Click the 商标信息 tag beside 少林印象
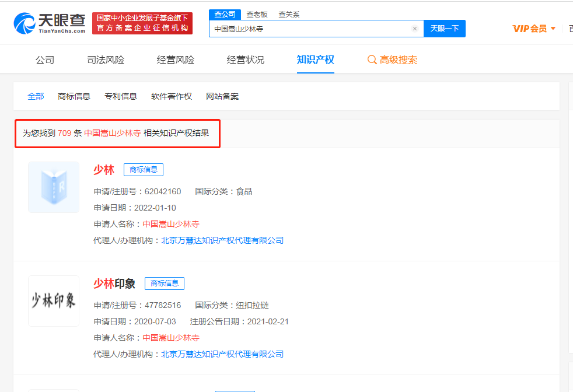This screenshot has width=573, height=392. click(x=165, y=283)
